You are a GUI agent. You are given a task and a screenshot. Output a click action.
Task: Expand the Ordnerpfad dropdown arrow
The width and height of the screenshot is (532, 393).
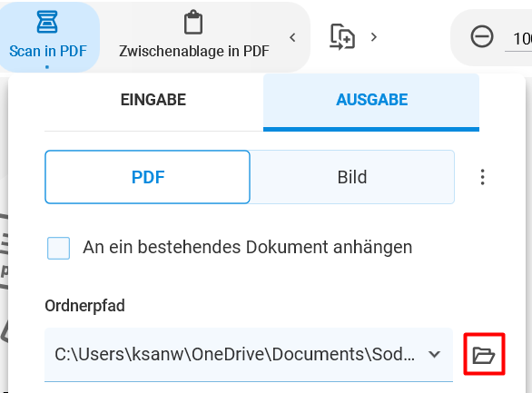coord(434,355)
